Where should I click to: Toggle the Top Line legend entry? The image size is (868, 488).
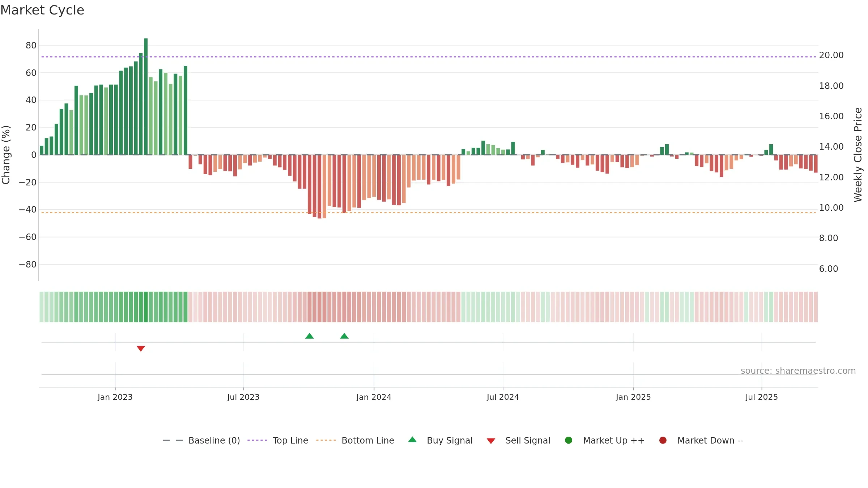tap(278, 440)
